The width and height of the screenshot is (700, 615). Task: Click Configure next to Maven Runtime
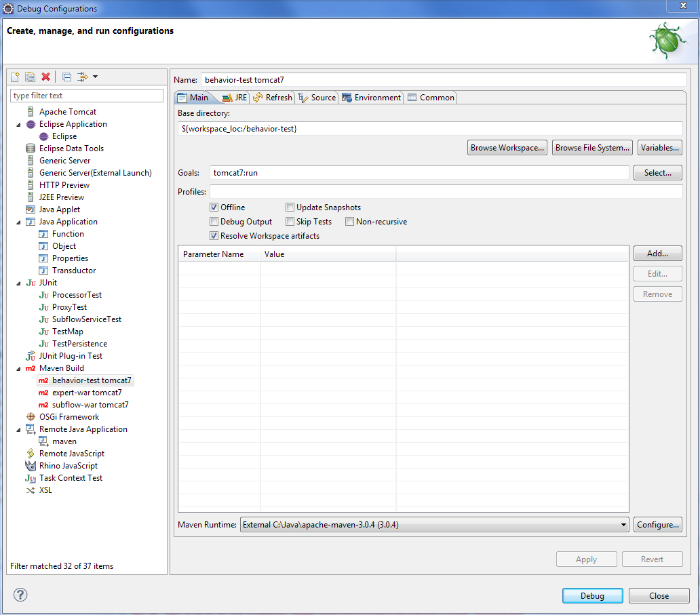[657, 524]
